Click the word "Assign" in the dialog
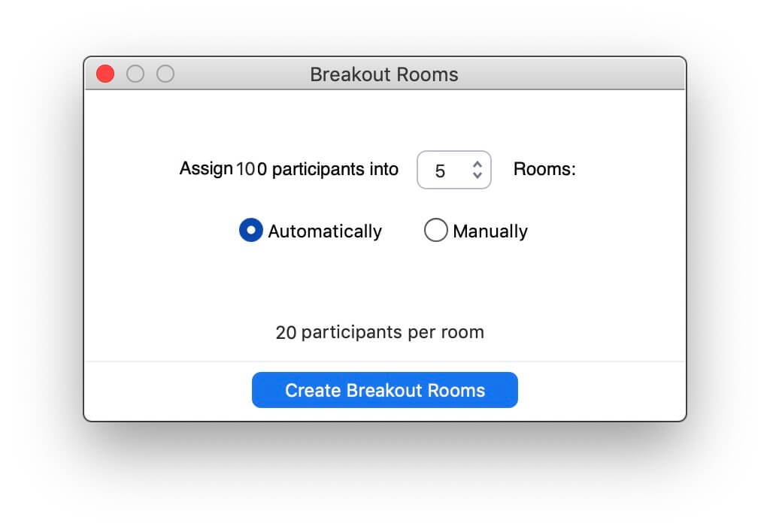Viewport: 770px width, 532px height. (206, 169)
